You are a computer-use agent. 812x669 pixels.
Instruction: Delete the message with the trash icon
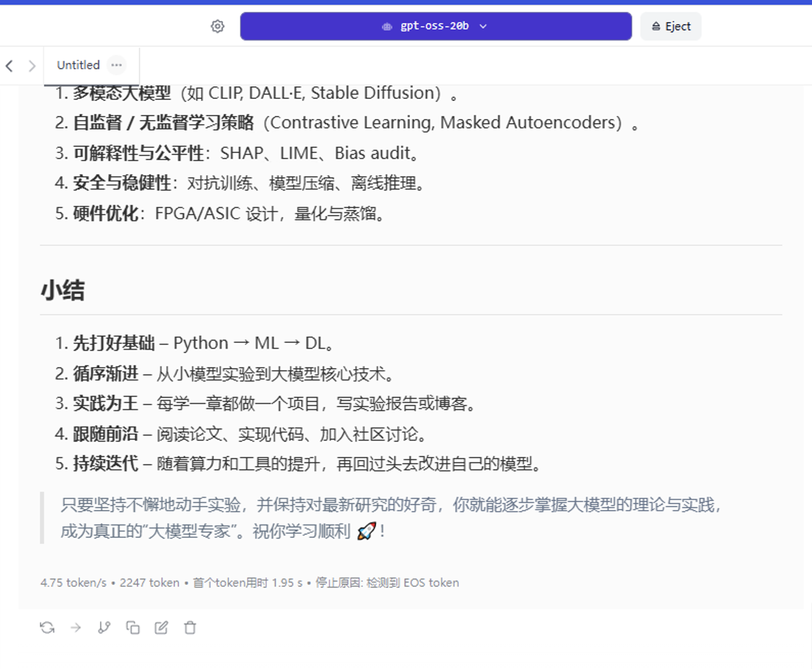coord(190,628)
